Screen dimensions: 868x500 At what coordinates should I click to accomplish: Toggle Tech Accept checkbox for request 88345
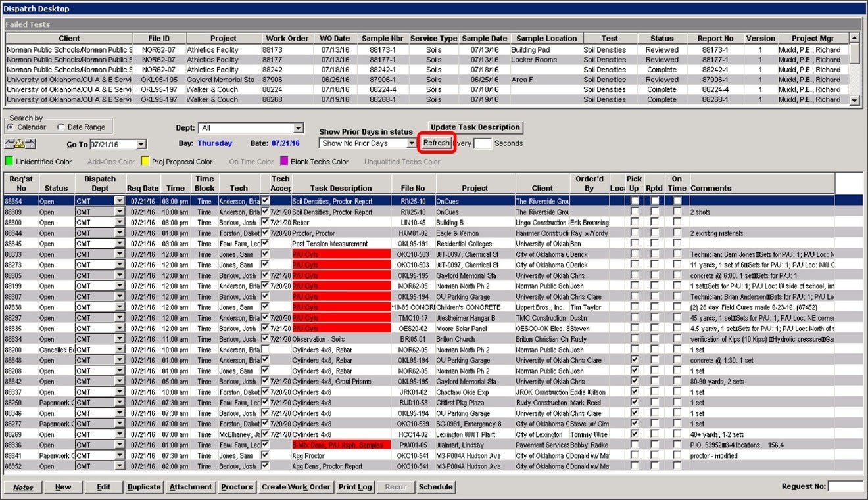[x=265, y=244]
